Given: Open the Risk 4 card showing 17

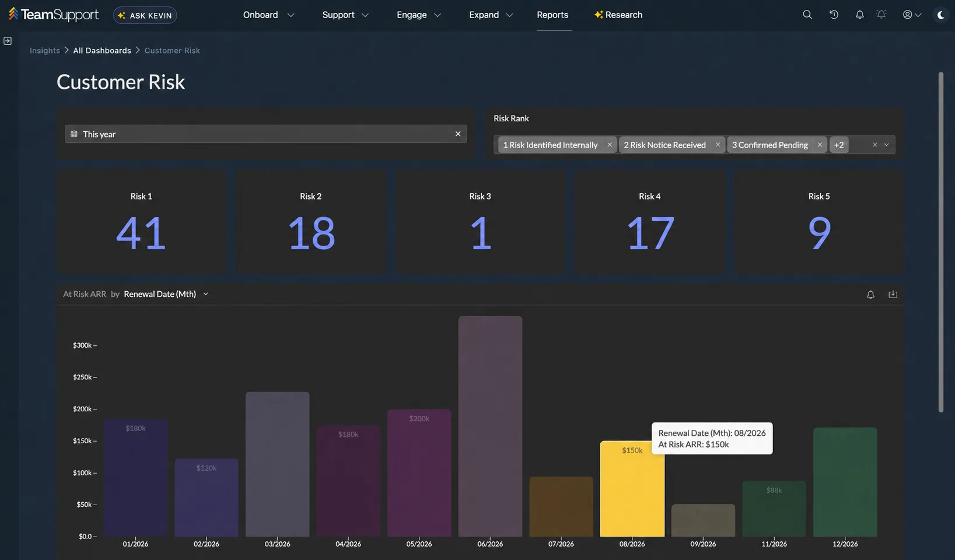Looking at the screenshot, I should [650, 222].
